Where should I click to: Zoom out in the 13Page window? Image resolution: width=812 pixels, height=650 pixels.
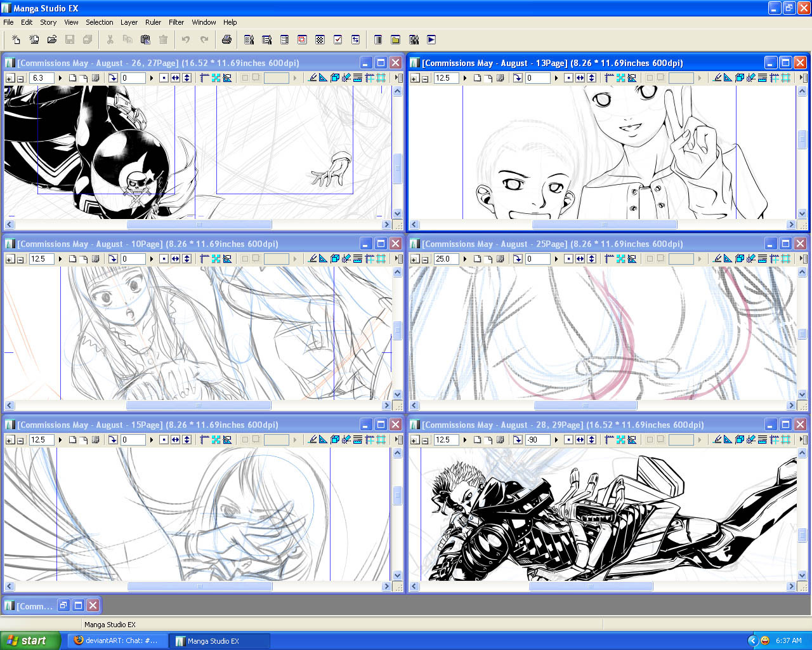[425, 78]
